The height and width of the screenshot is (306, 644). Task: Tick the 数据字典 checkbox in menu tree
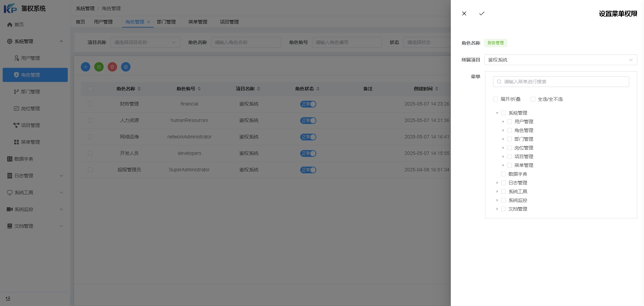click(503, 174)
